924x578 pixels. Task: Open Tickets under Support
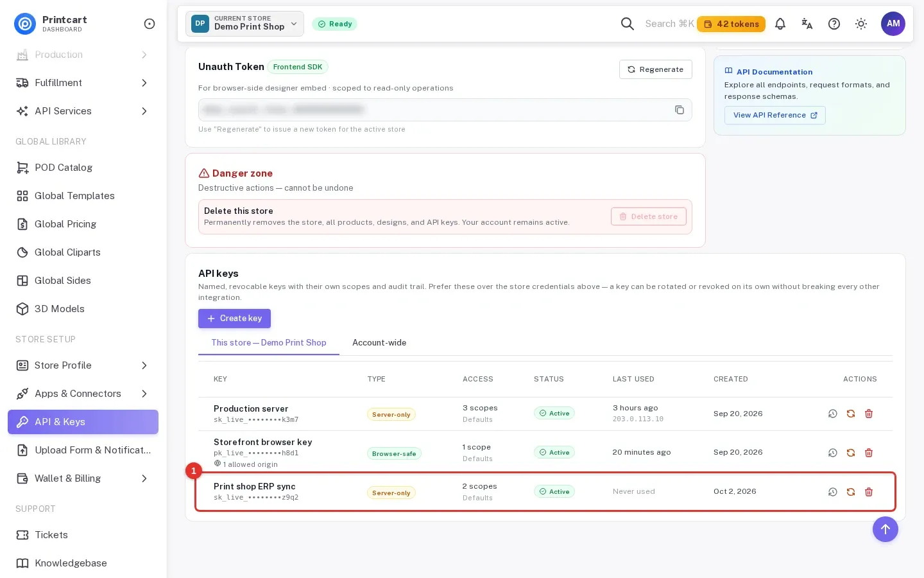point(83,535)
